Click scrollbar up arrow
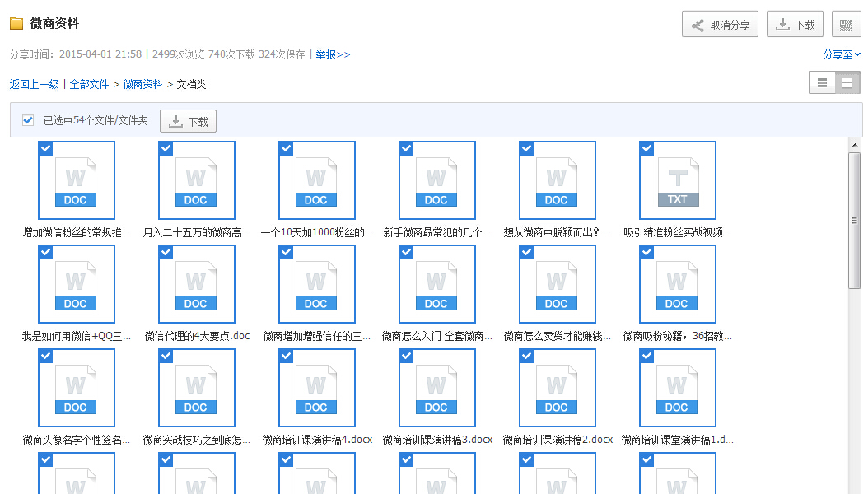Screen dimensions: 868x494 click(855, 145)
